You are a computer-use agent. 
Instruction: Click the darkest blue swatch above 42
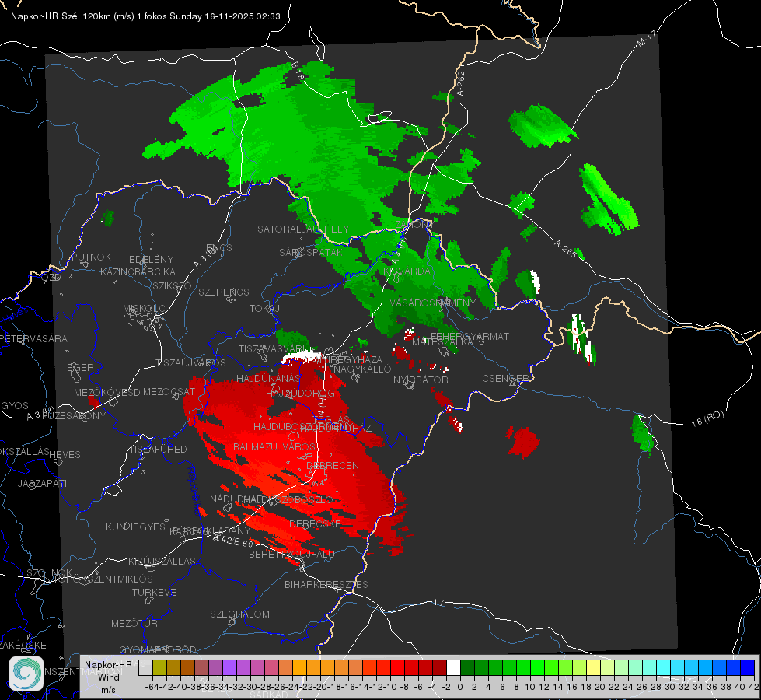tap(748, 667)
